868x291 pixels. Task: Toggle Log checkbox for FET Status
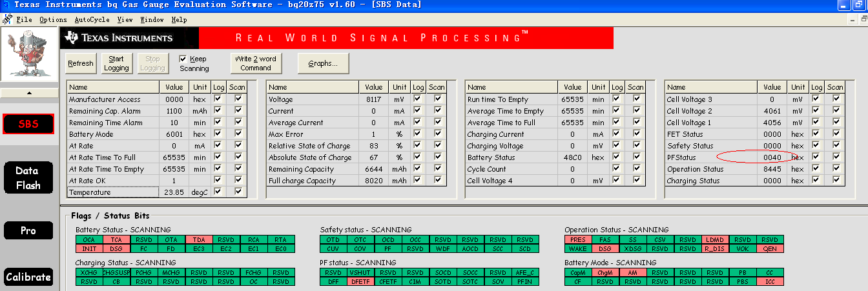816,134
